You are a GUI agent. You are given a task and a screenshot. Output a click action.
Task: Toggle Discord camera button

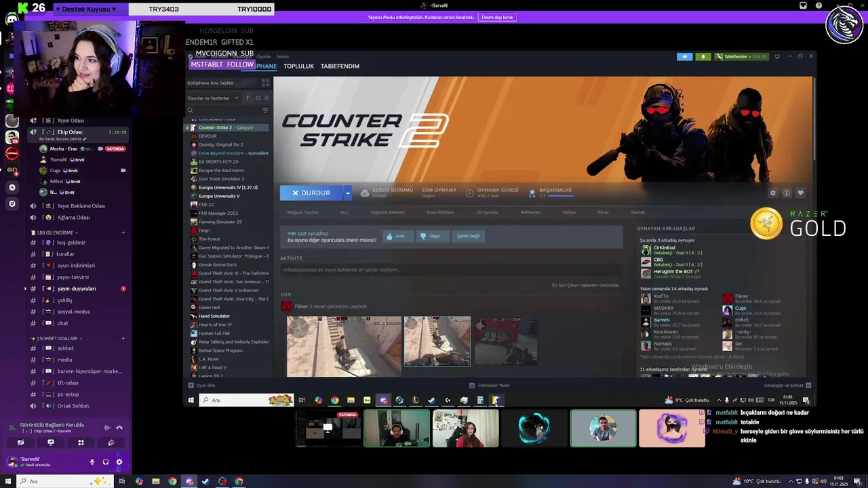[20, 443]
